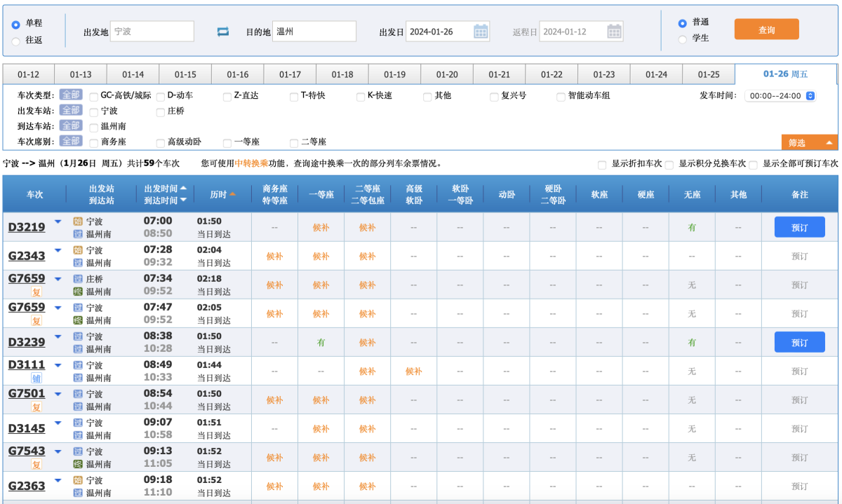Swap the departure and destination stations

[x=223, y=31]
